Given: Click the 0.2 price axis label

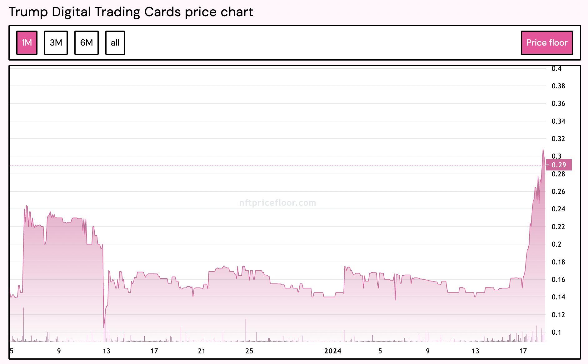Looking at the screenshot, I should click(x=556, y=244).
